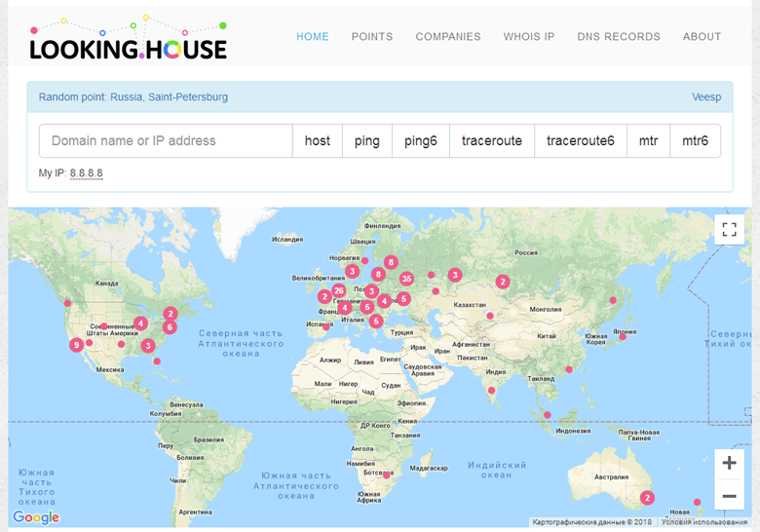The height and width of the screenshot is (532, 760).
Task: Click the marker near Indonesia Singapore
Action: pos(548,415)
